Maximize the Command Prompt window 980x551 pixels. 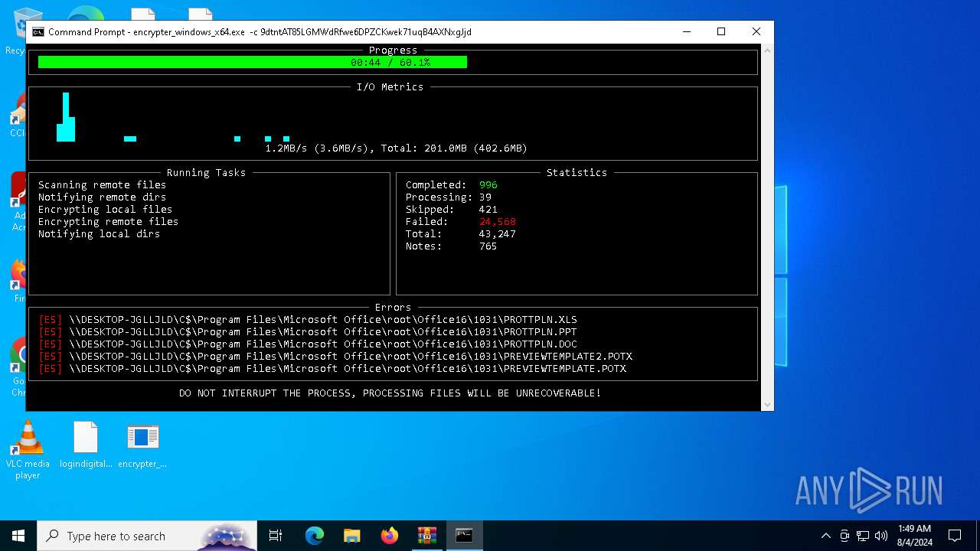[721, 31]
